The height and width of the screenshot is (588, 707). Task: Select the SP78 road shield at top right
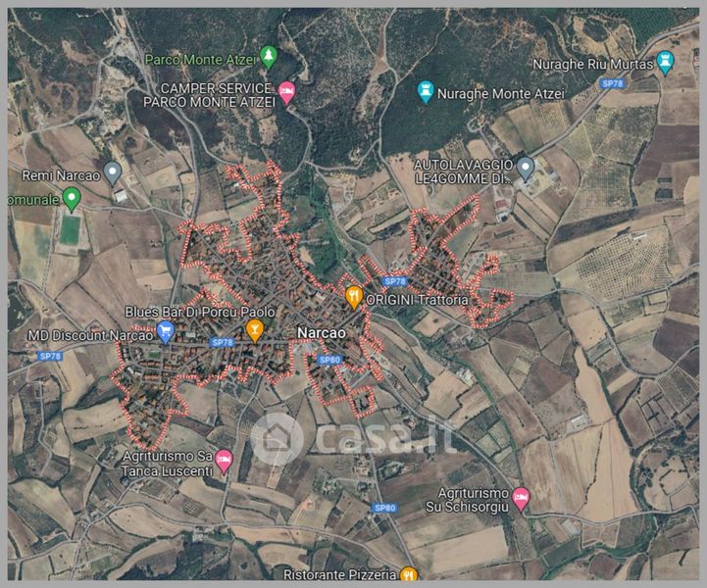pyautogui.click(x=612, y=83)
